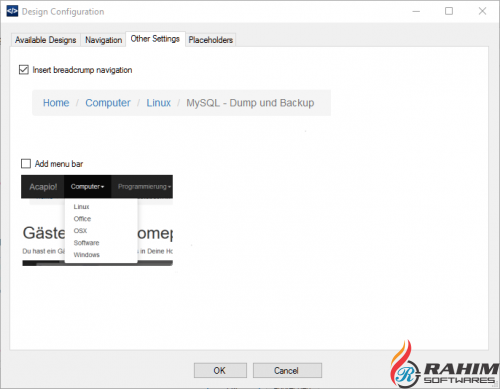500x389 pixels.
Task: Select Linux entry in preview dropdown
Action: coord(81,207)
